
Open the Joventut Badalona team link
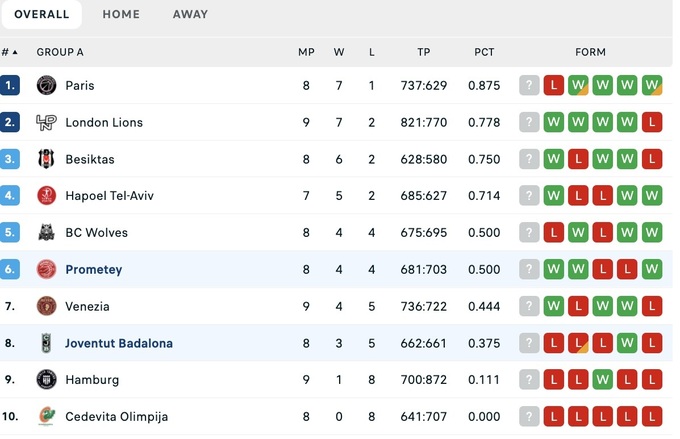click(119, 344)
